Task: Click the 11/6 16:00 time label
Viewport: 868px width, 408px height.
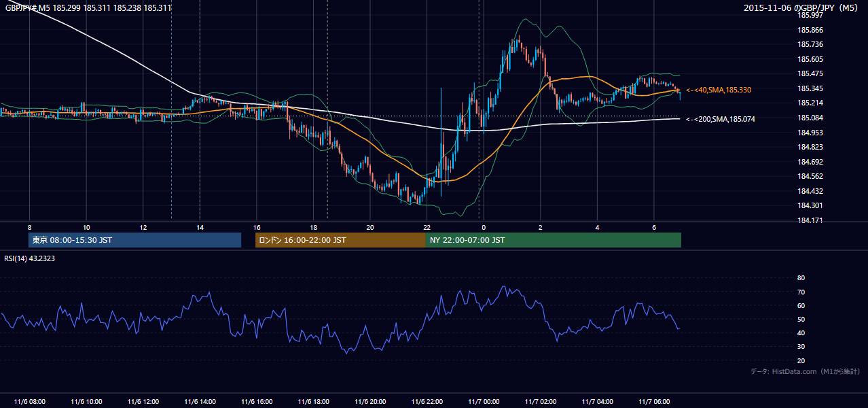Action: click(257, 401)
